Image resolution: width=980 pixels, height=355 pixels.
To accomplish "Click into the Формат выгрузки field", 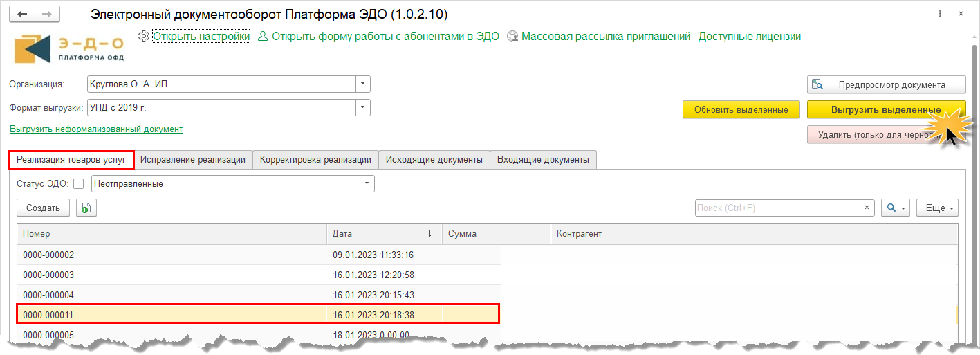I will click(221, 107).
